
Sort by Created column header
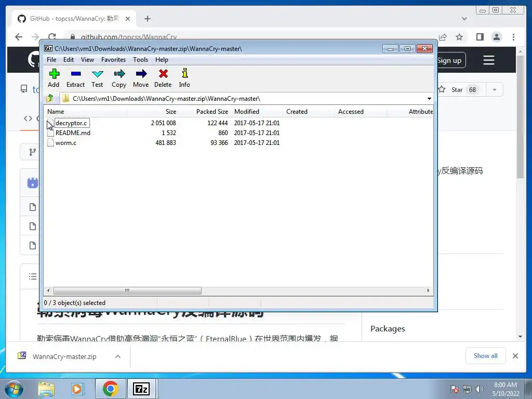click(x=309, y=112)
